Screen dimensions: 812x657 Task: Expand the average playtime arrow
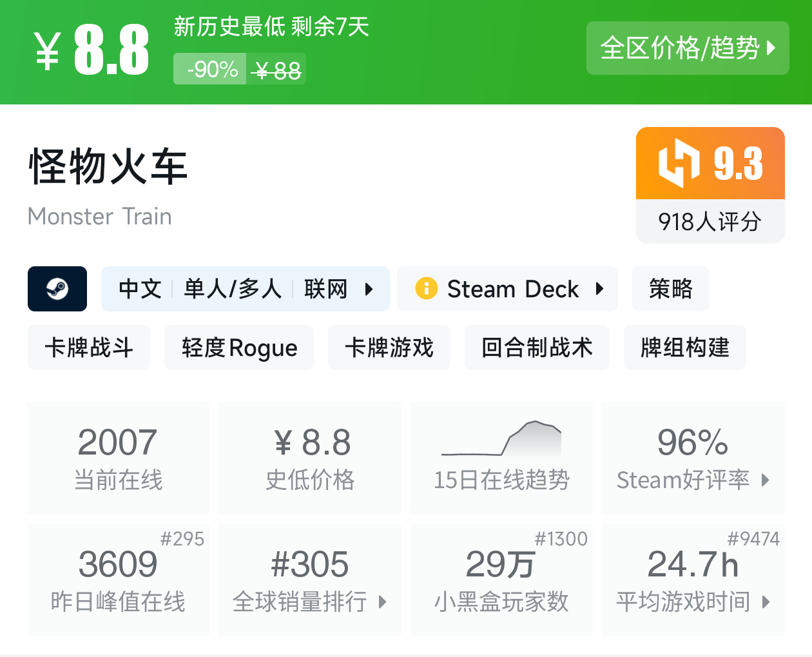(766, 602)
